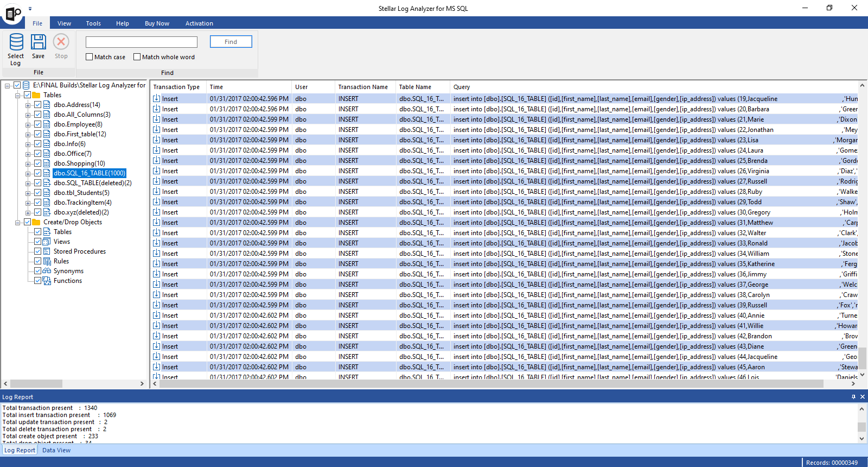Sort by Time column header
This screenshot has height=467, width=868.
pos(249,87)
